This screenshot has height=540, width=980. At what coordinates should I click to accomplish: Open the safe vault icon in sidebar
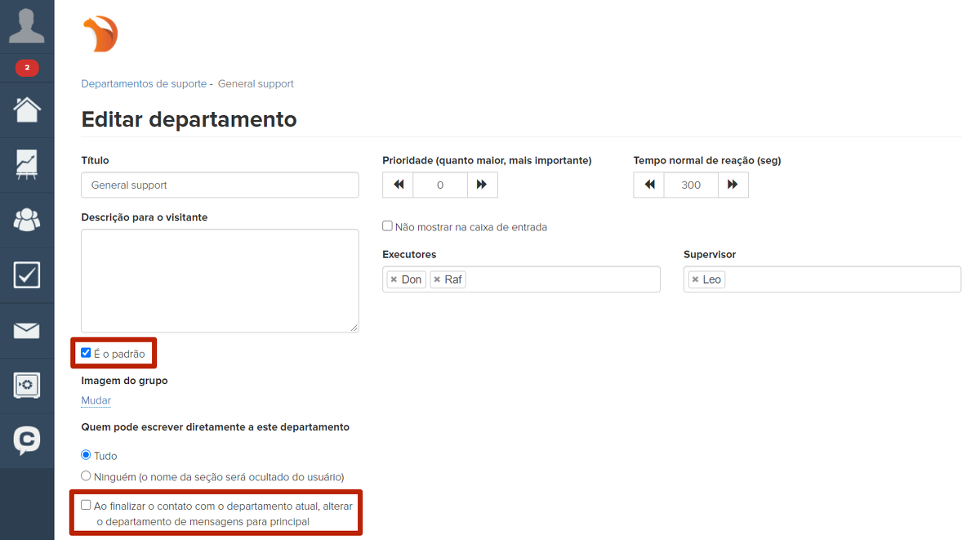coord(27,385)
